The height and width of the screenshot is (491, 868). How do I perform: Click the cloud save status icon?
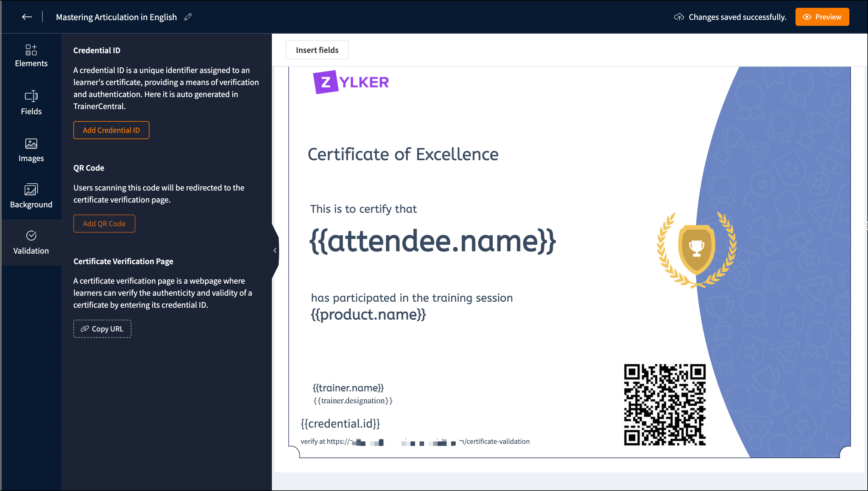tap(679, 17)
